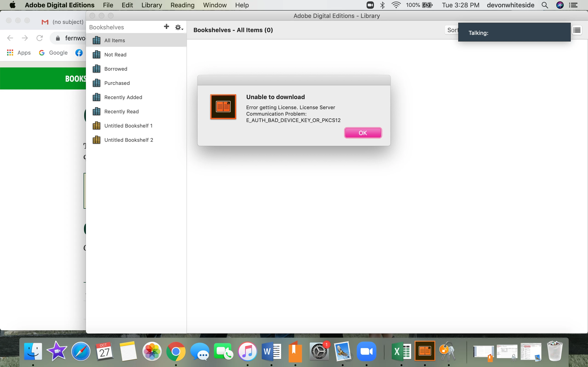Click the Purchased bookshelf

117,83
